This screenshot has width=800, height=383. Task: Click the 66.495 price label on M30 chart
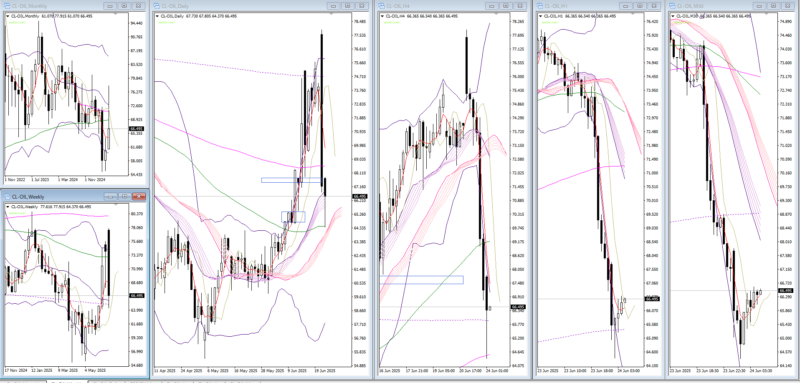click(785, 291)
